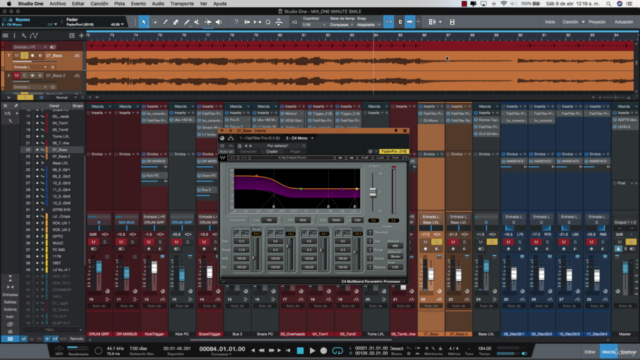Open the track list icon
The height and width of the screenshot is (360, 640).
coord(5,36)
